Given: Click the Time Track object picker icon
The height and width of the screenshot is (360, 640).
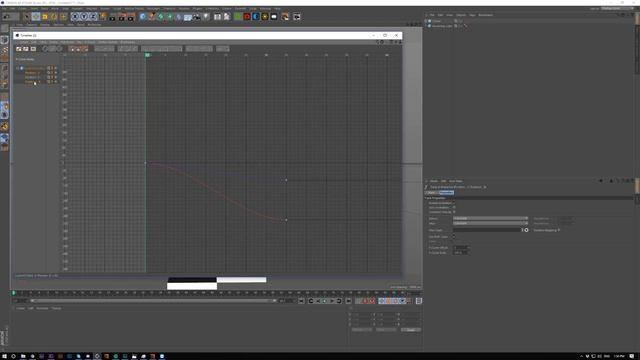Looking at the screenshot, I should pos(526,230).
